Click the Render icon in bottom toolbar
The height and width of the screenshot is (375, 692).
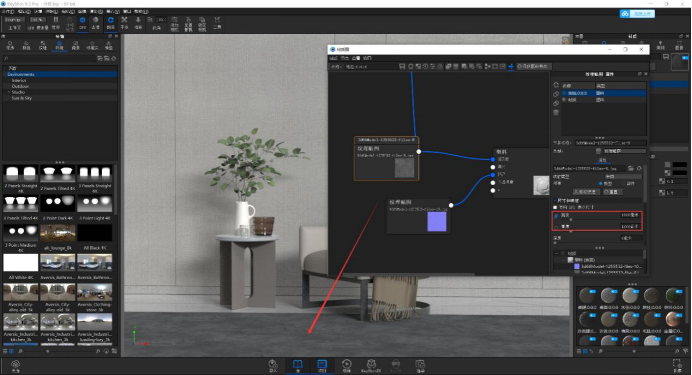(420, 364)
